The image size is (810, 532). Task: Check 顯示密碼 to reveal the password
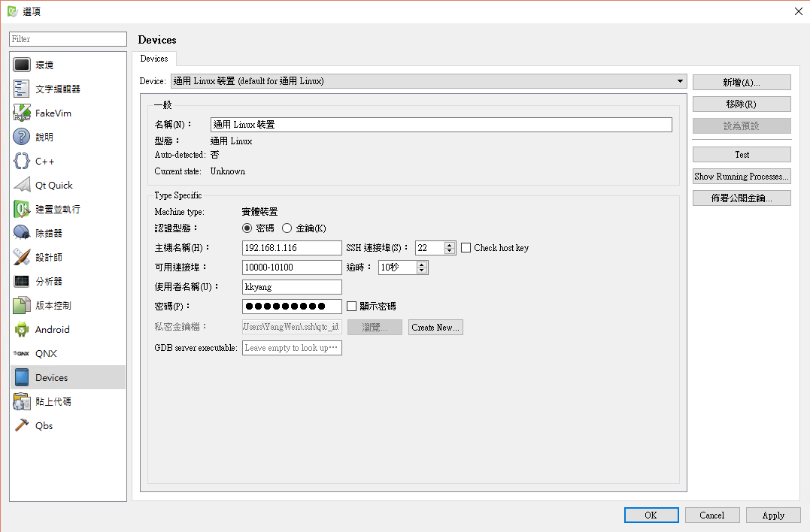pos(350,306)
